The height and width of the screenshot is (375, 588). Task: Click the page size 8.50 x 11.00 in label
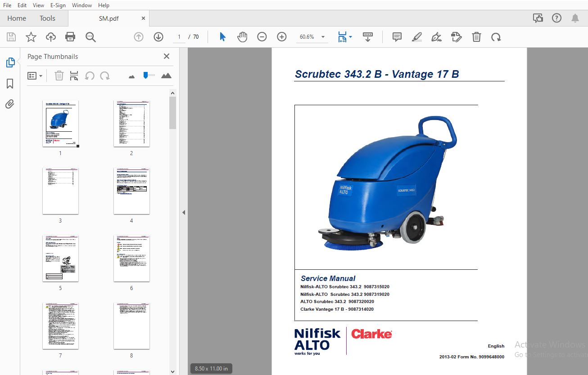point(211,369)
